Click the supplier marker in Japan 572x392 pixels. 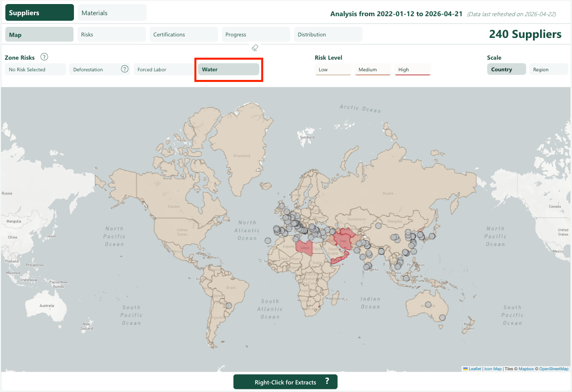432,236
